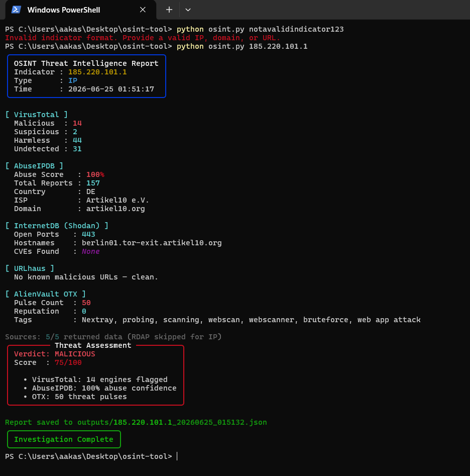Click the PowerShell icon in the tab

pos(16,10)
